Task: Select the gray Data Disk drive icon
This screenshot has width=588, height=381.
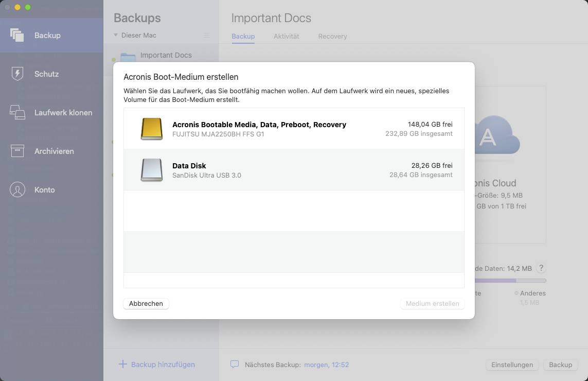Action: [x=151, y=170]
